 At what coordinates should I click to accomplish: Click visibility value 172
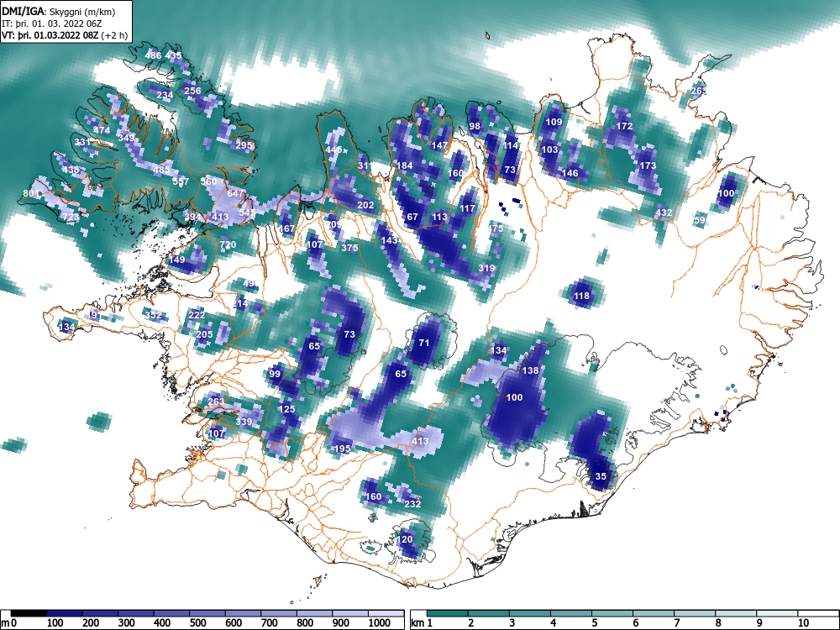[x=625, y=127]
